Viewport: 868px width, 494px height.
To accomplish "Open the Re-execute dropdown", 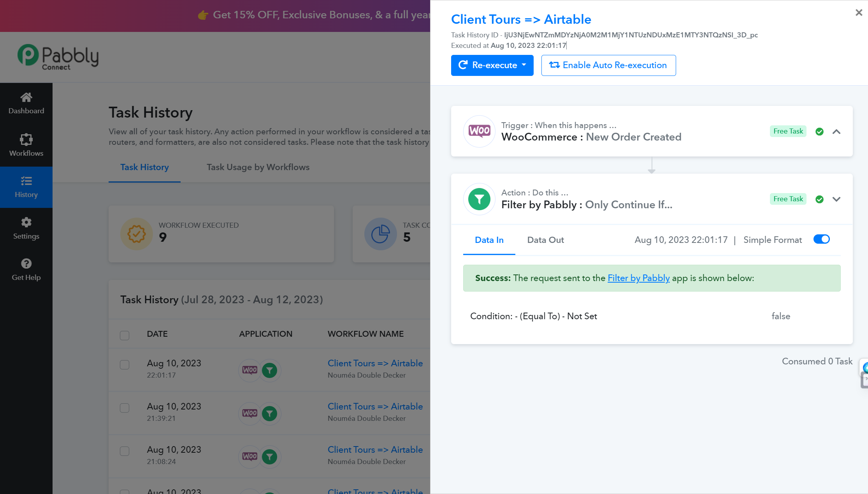I will 492,65.
